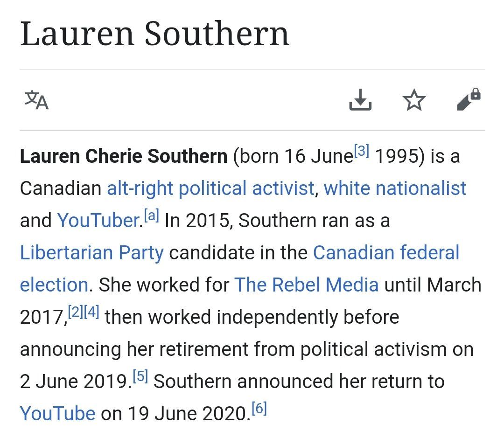Viewport: 504px width, 438px height.
Task: Click citation 6 after 19 June 2020
Action: point(259,409)
